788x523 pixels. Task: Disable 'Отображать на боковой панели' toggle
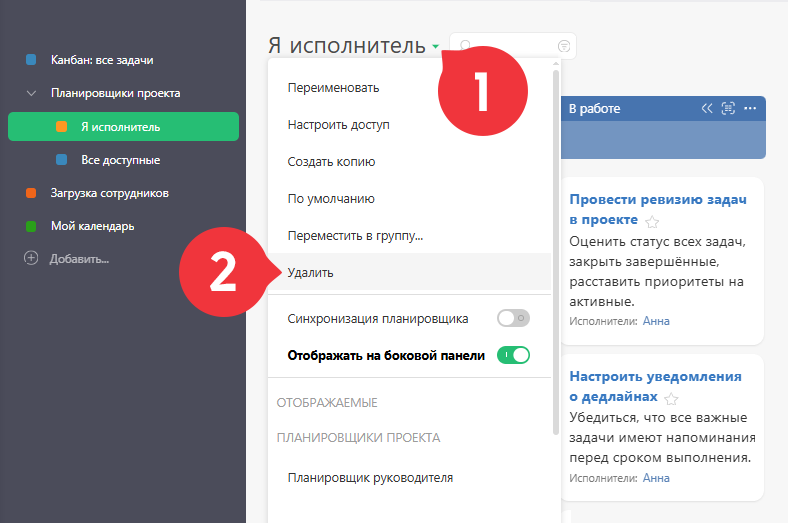[513, 355]
